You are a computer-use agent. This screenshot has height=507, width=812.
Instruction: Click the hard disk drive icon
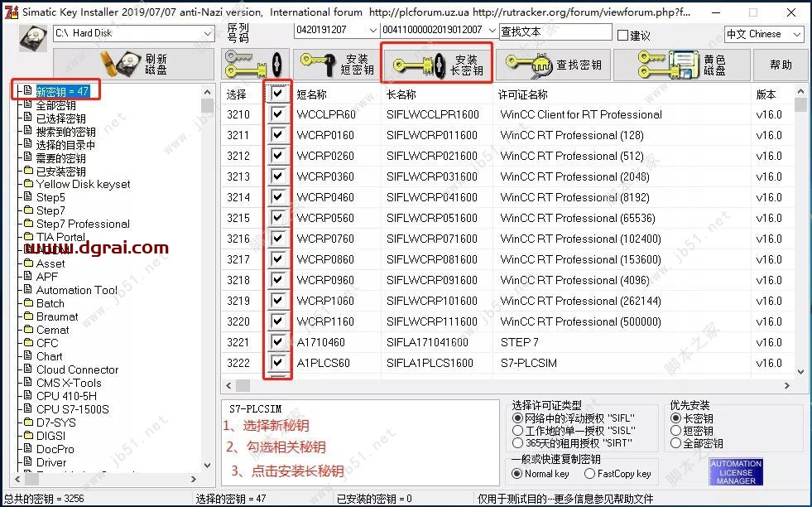[32, 38]
